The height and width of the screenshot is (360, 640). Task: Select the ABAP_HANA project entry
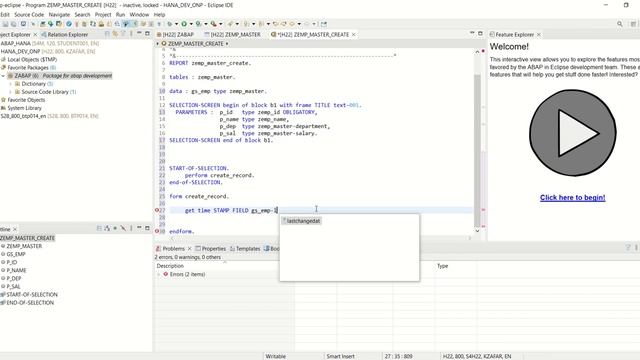click(x=49, y=43)
